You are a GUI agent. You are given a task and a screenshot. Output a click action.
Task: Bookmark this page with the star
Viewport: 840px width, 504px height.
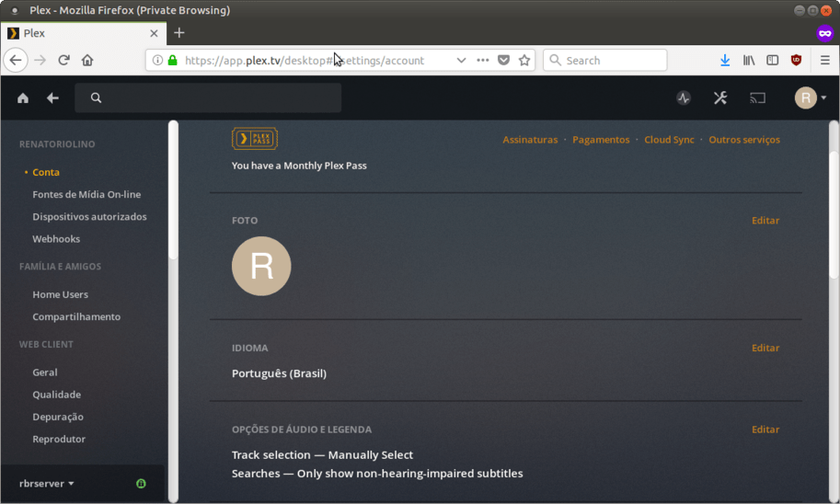[524, 60]
